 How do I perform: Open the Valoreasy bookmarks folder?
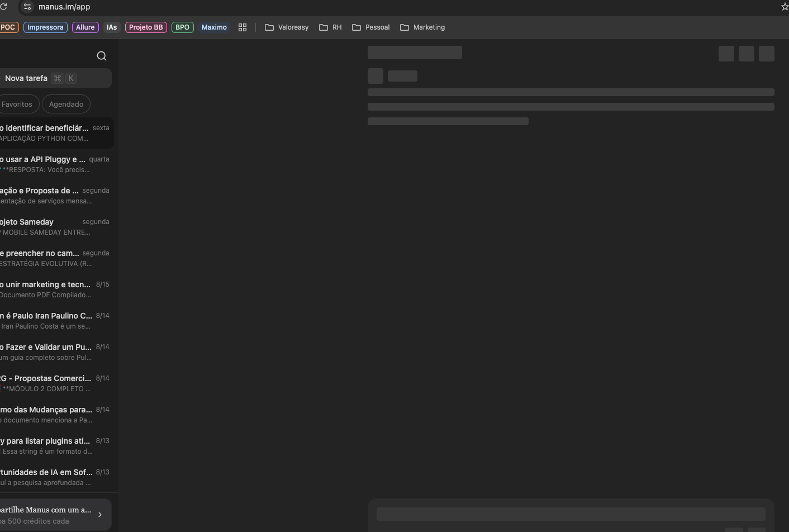(x=287, y=27)
